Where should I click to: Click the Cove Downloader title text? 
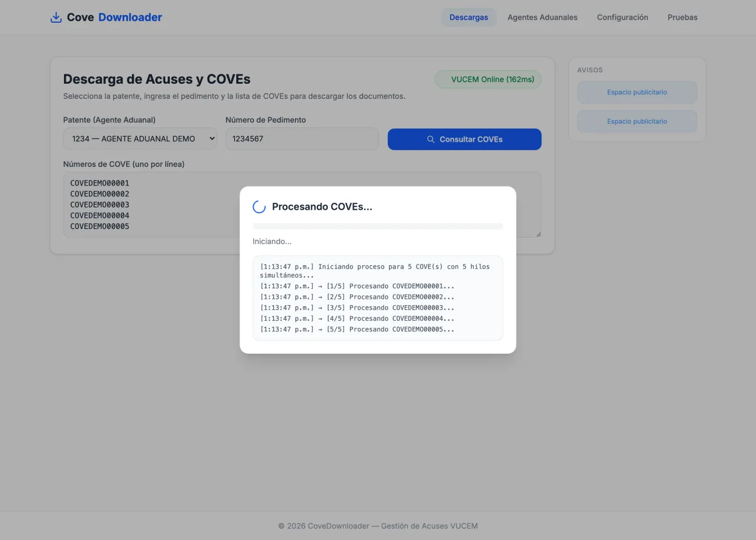115,17
